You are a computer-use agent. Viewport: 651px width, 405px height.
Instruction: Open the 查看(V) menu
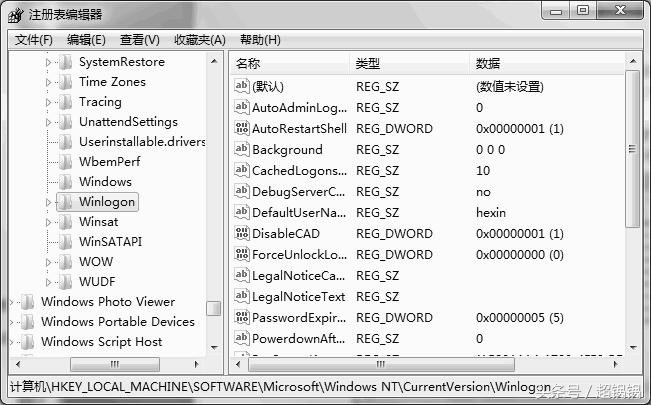pos(140,40)
